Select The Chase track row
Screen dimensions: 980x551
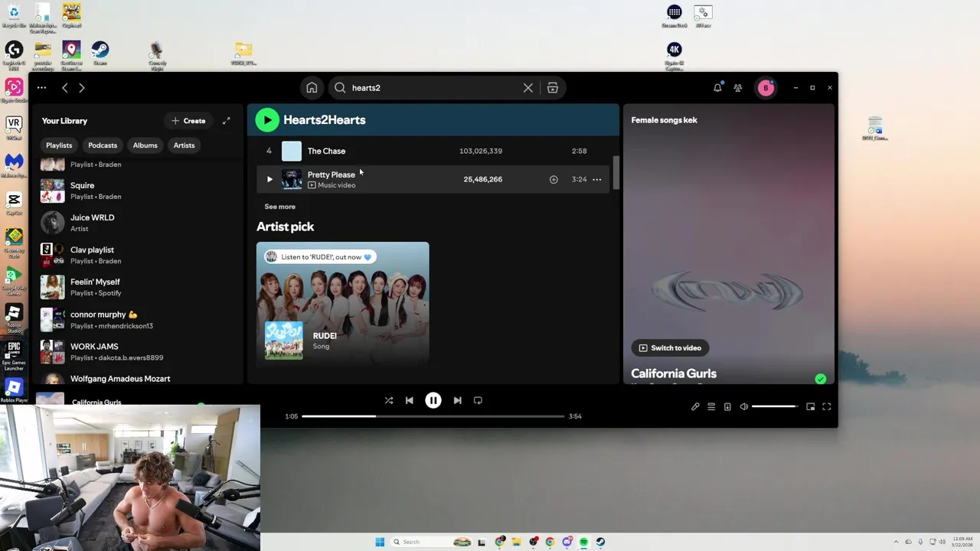tap(433, 151)
